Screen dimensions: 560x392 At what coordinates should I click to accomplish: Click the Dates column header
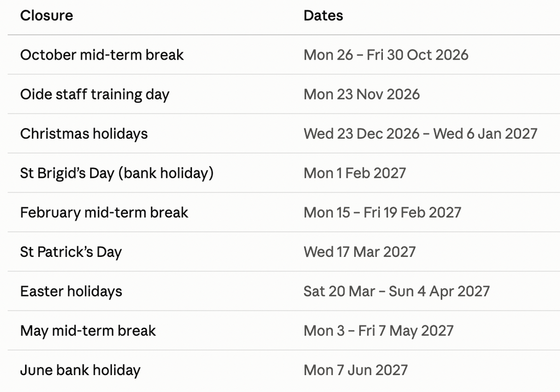click(323, 15)
